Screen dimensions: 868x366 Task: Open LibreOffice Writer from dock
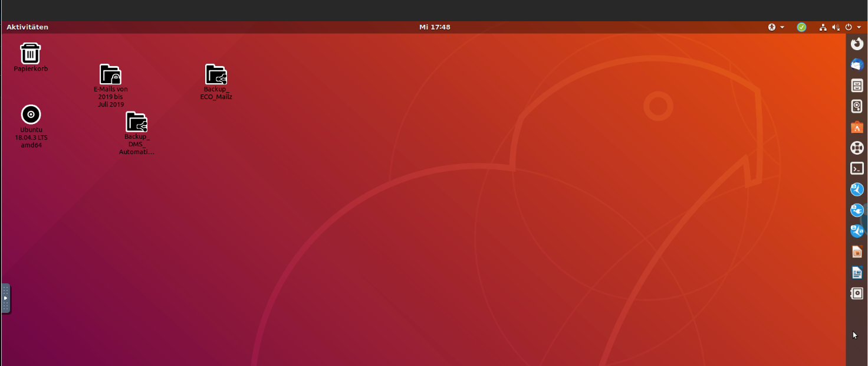pyautogui.click(x=857, y=273)
